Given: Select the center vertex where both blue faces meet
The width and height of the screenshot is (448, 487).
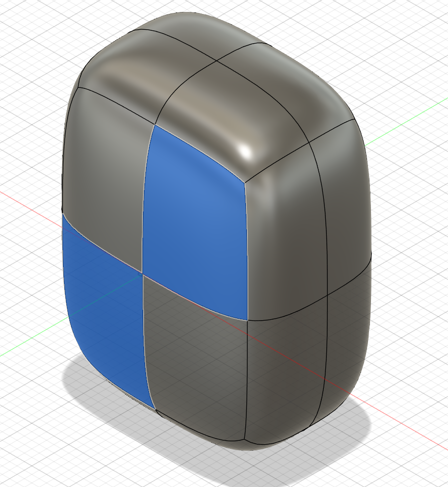Looking at the screenshot, I should [x=143, y=273].
